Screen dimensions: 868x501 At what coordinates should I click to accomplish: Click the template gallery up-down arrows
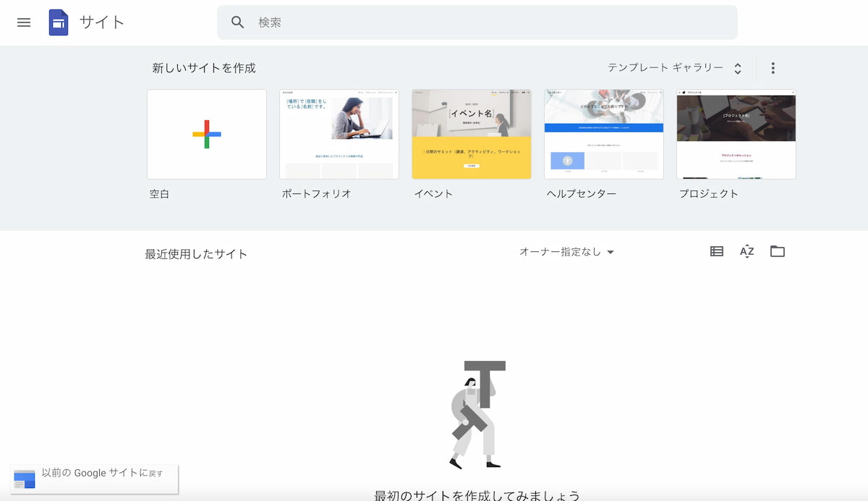[x=737, y=69]
